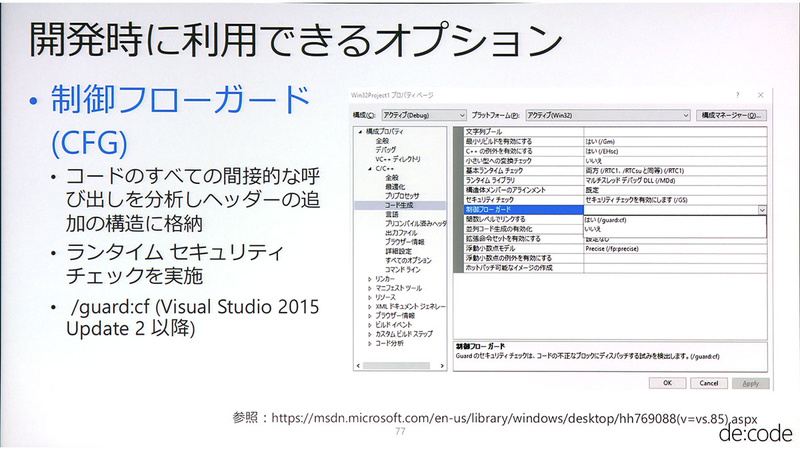Expand the XML ドキュメント ジェネレーター node
This screenshot has width=800, height=450.
(370, 307)
